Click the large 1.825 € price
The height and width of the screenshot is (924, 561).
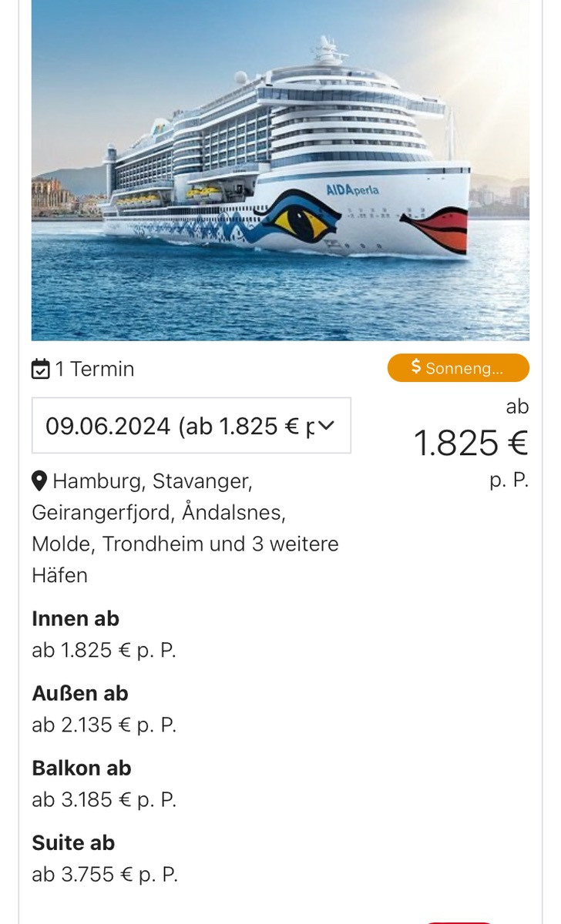tap(470, 443)
